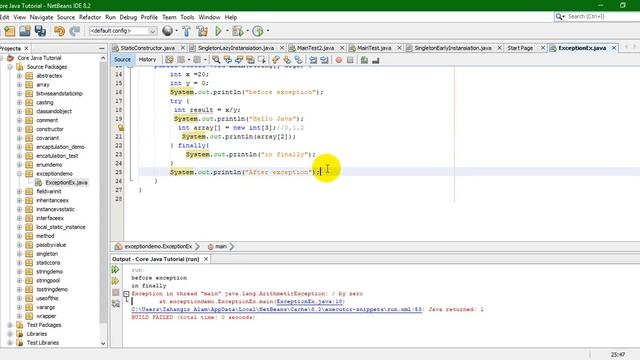The image size is (640, 360).
Task: Select ExceptionEx.java in the project tree
Action: [x=66, y=183]
